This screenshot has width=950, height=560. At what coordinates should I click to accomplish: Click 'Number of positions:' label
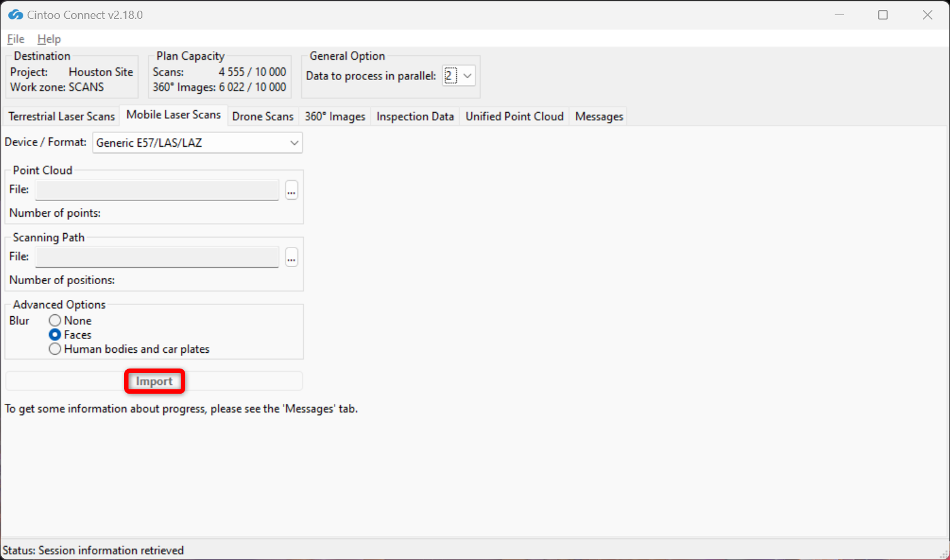click(62, 280)
